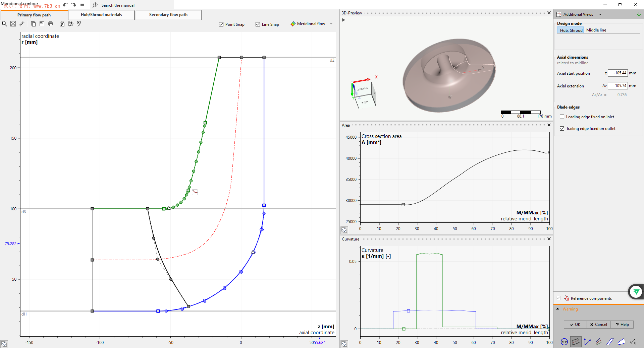Expand the Additional Views dropdown arrow
Image resolution: width=644 pixels, height=348 pixels.
[x=600, y=14]
